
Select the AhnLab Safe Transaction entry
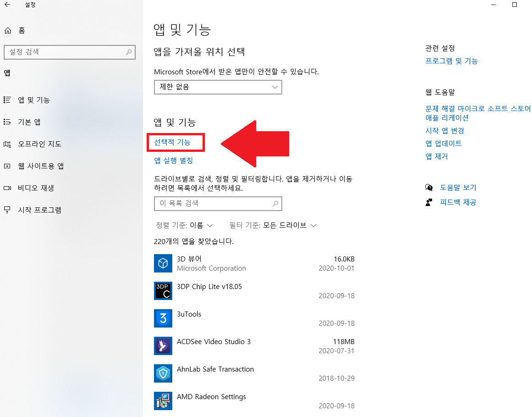pyautogui.click(x=215, y=369)
